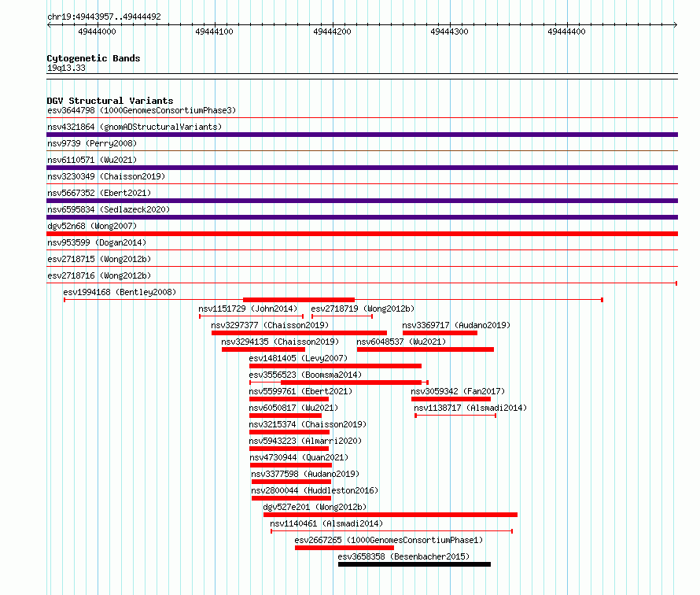
Task: Open esv3658358 (Besenbacher2015) variant label
Action: [403, 556]
